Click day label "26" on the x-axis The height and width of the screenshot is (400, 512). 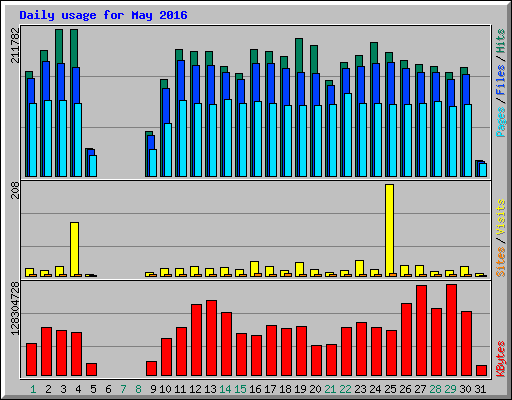[x=405, y=389]
